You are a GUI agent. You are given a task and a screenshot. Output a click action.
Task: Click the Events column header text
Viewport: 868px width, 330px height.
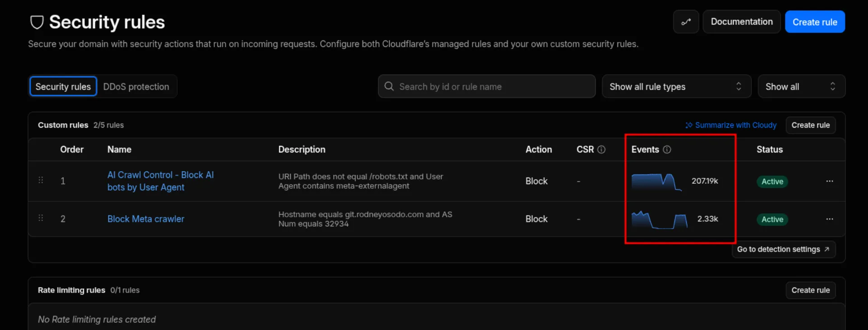(x=645, y=149)
